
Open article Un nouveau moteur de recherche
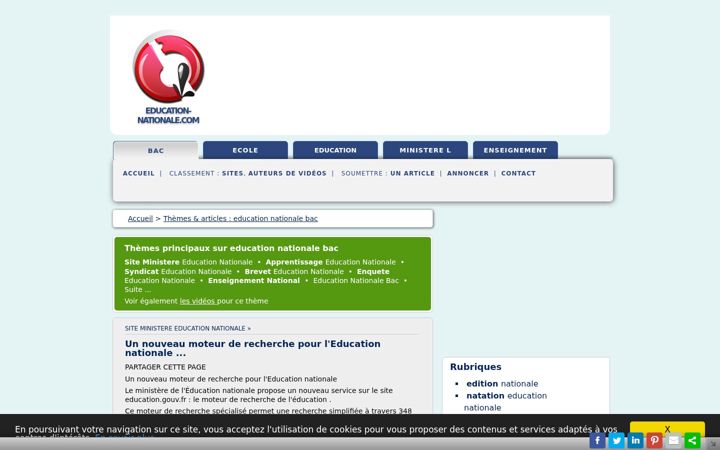click(253, 348)
